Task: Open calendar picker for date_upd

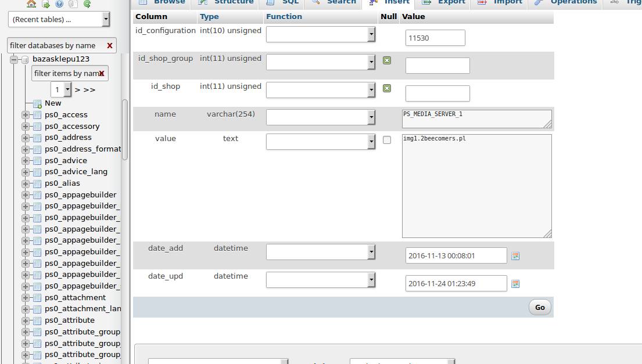Action: pos(515,284)
